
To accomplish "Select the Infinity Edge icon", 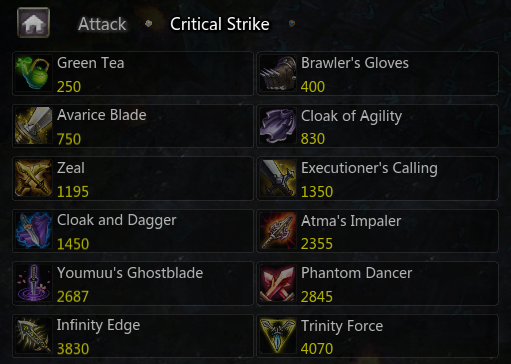I will point(33,336).
